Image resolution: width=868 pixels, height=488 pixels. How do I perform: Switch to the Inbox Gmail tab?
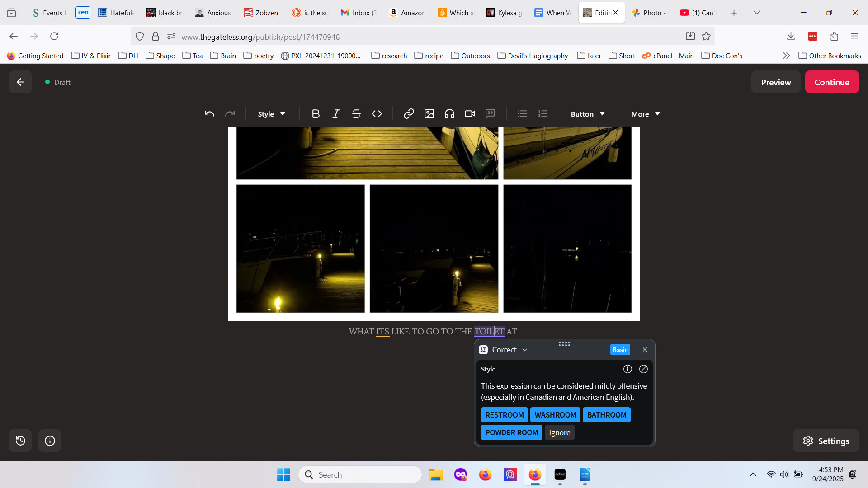pyautogui.click(x=359, y=13)
